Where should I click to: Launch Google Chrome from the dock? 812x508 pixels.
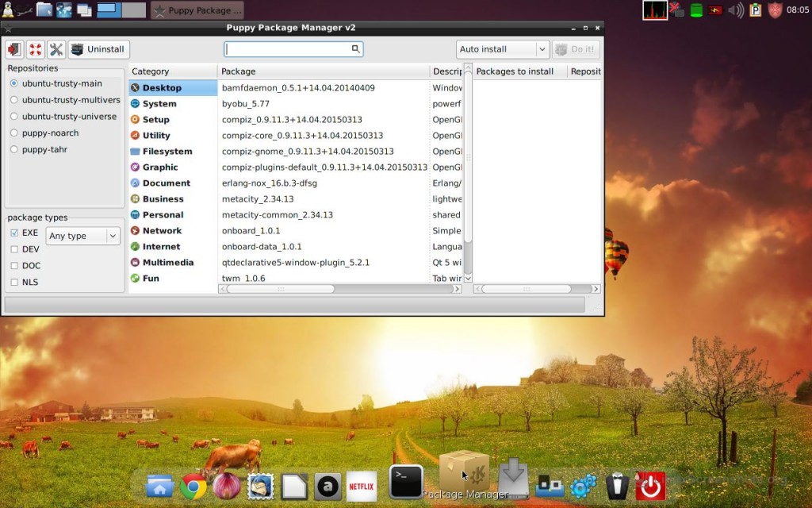point(193,486)
